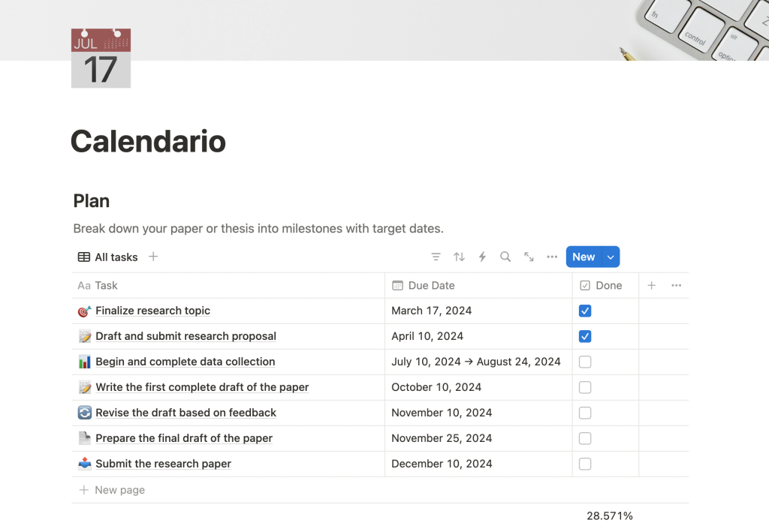Expand the New button dropdown arrow
The height and width of the screenshot is (532, 769).
click(x=611, y=257)
